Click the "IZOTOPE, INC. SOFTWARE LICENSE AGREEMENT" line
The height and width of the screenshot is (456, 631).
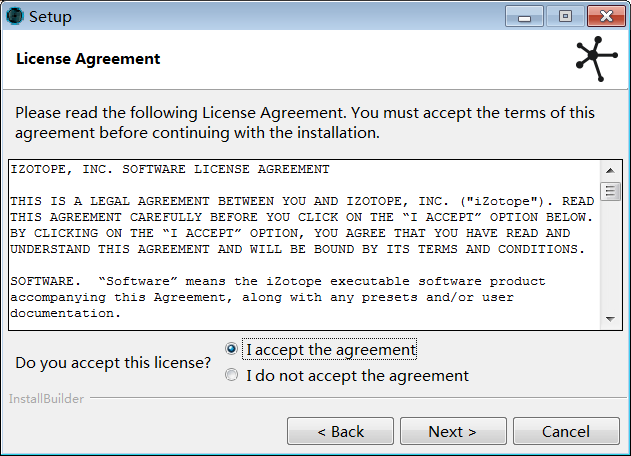pos(170,170)
